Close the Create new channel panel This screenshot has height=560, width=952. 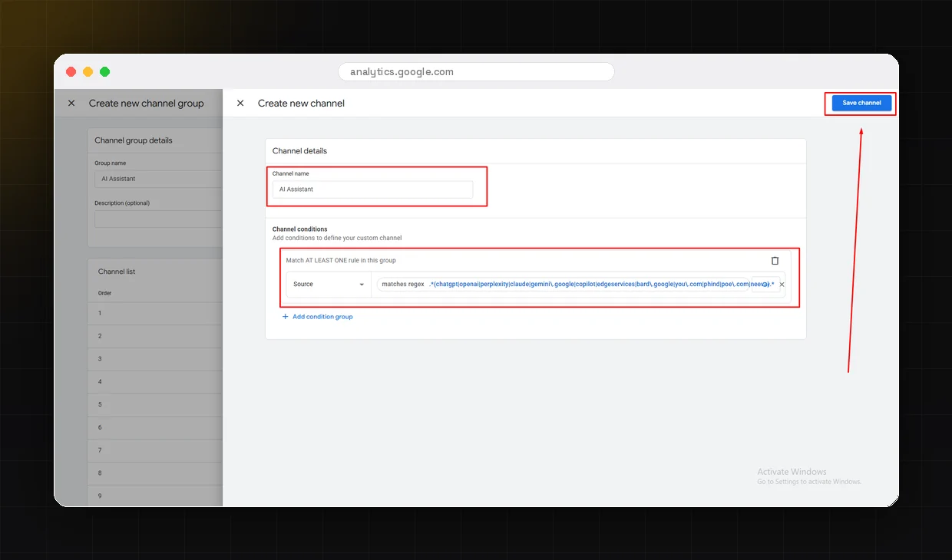(x=240, y=103)
